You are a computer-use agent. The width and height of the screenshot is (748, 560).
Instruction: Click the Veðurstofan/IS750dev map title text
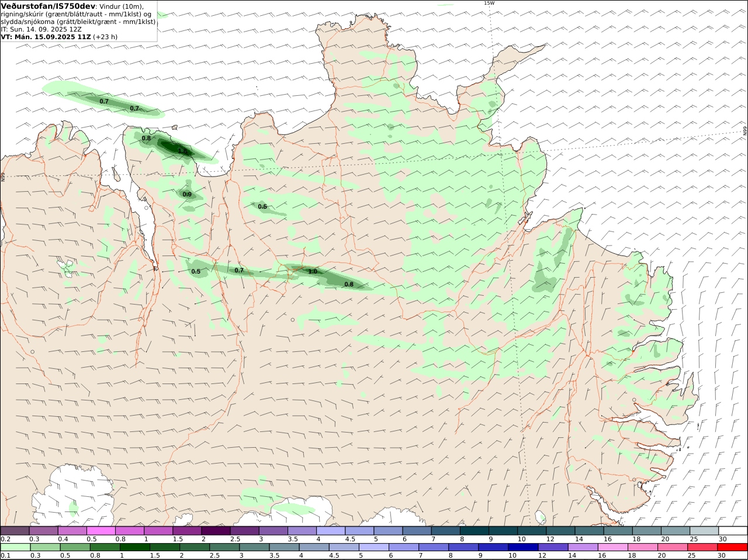[x=48, y=6]
